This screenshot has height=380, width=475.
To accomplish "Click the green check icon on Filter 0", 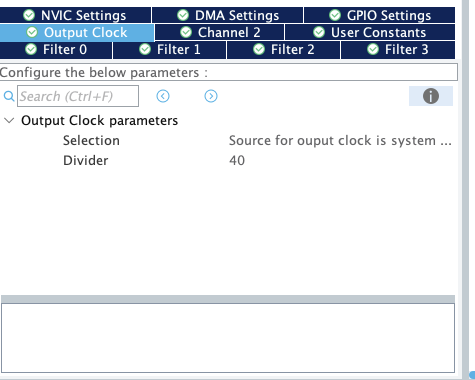I will coord(31,49).
